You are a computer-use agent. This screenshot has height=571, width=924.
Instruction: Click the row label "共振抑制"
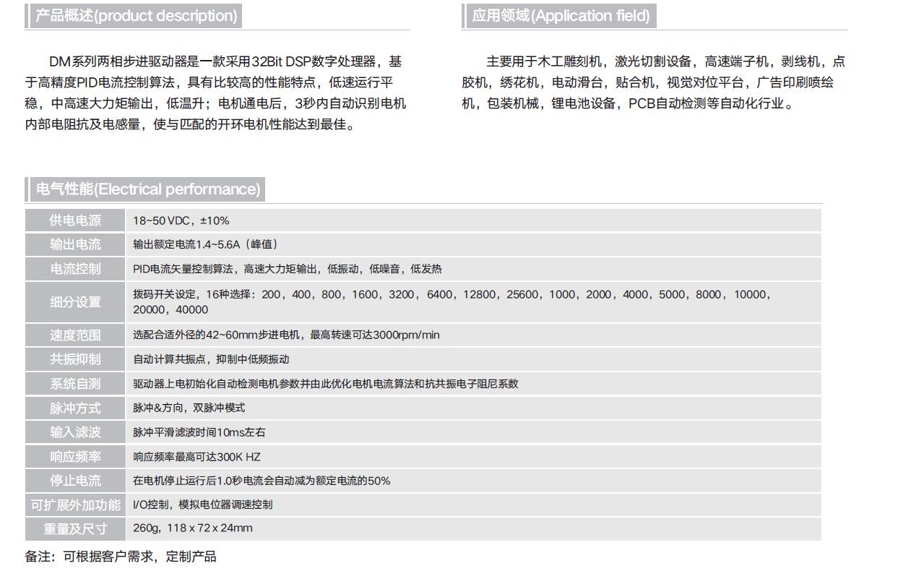(x=76, y=359)
